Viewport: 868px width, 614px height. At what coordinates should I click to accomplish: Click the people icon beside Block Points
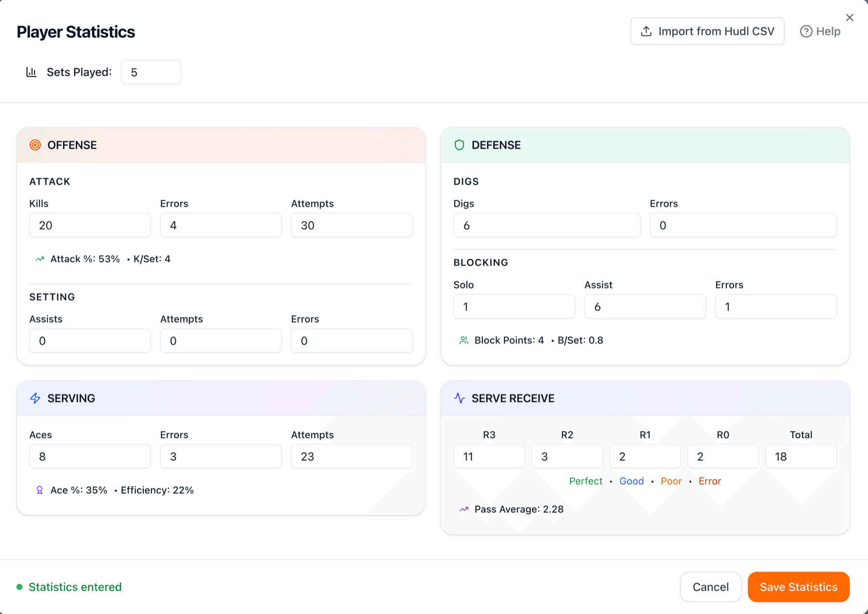(464, 341)
